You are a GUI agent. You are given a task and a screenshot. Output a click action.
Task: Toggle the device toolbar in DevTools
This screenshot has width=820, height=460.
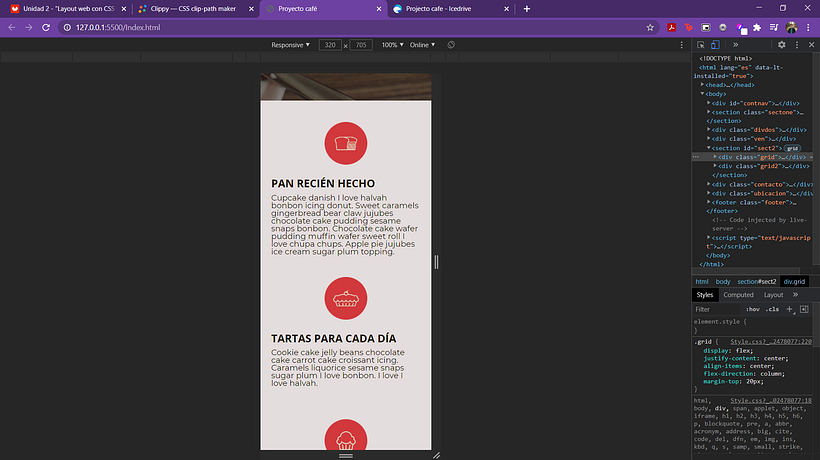[x=715, y=45]
